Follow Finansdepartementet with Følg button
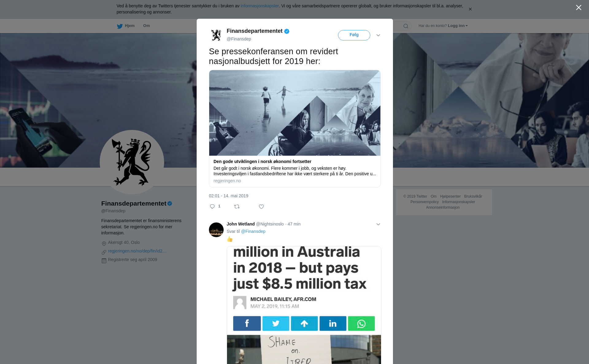 click(354, 35)
